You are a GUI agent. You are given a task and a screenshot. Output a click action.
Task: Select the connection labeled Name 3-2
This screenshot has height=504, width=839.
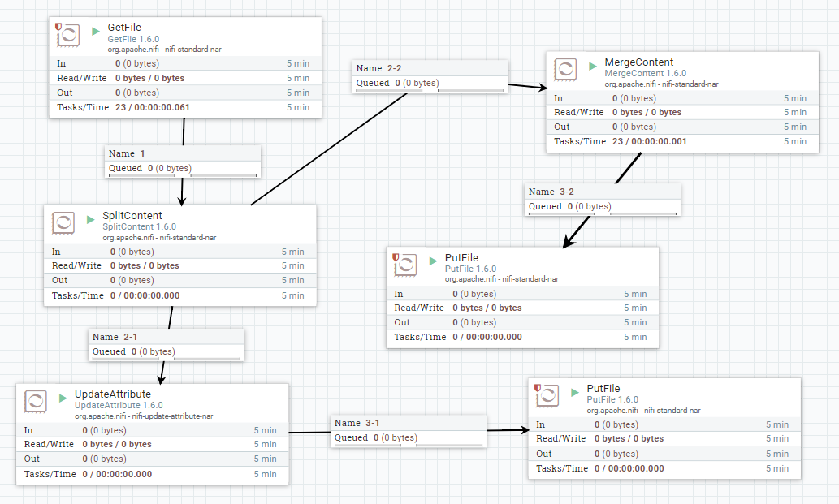point(603,199)
